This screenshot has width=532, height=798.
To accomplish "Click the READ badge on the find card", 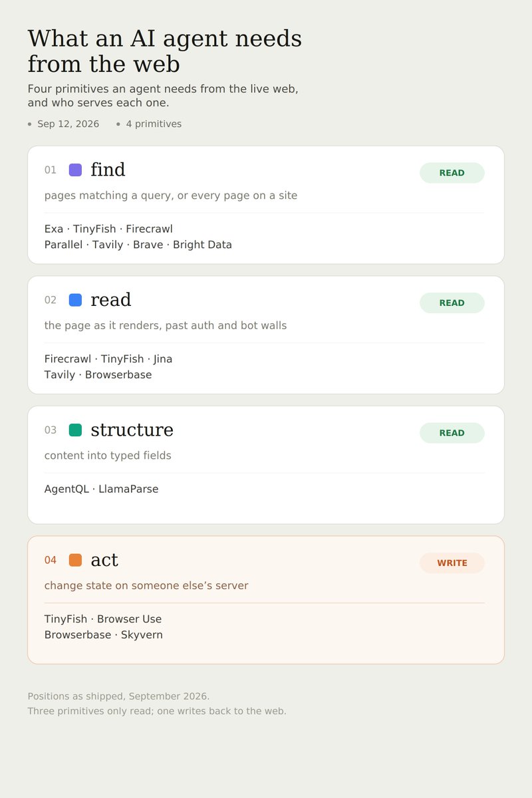I will [452, 173].
